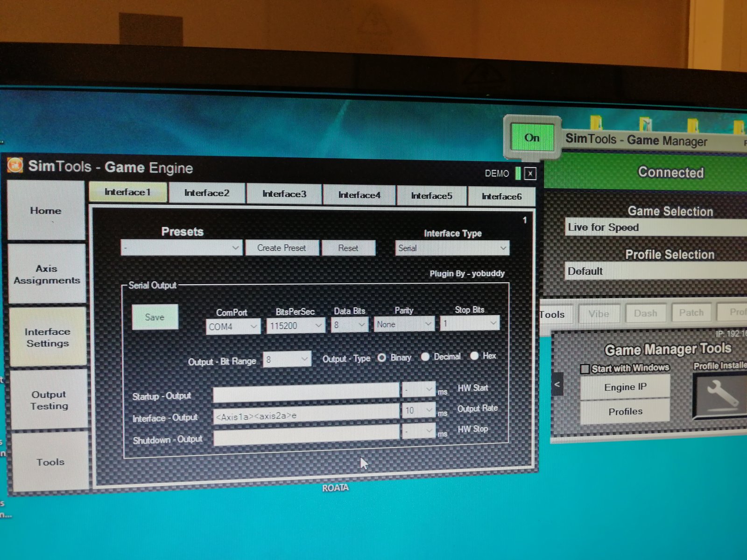
Task: Open the HW Start ms dropdown
Action: [x=419, y=389]
